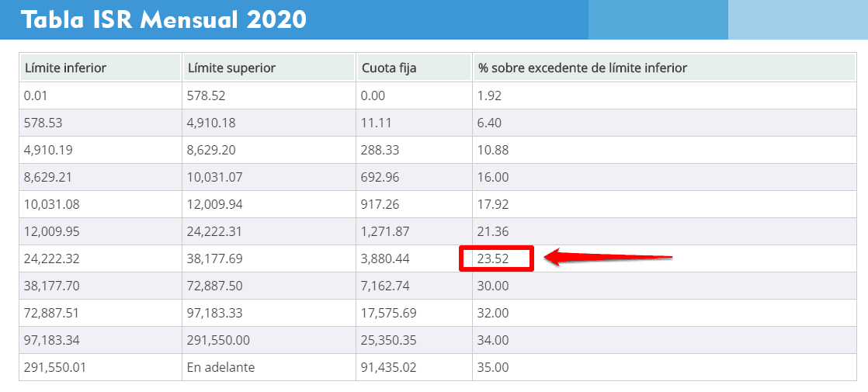Screen dimensions: 868x392
Task: Click the red arrow annotation
Action: 609,258
